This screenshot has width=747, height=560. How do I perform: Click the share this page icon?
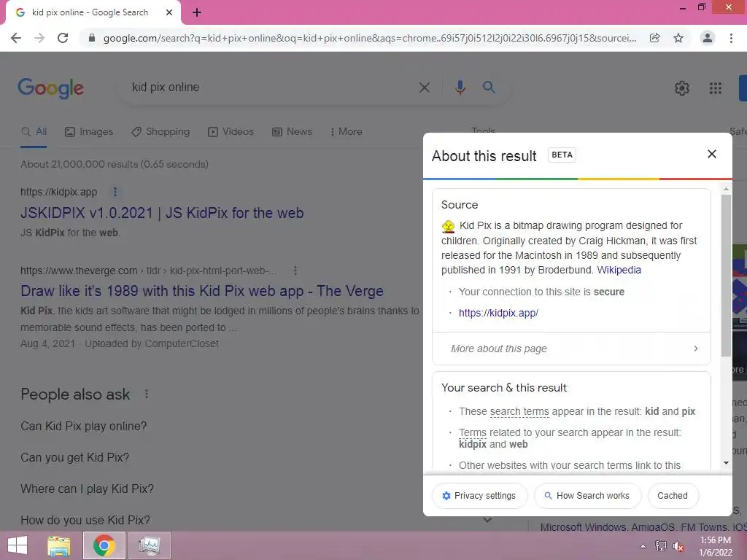coord(655,38)
